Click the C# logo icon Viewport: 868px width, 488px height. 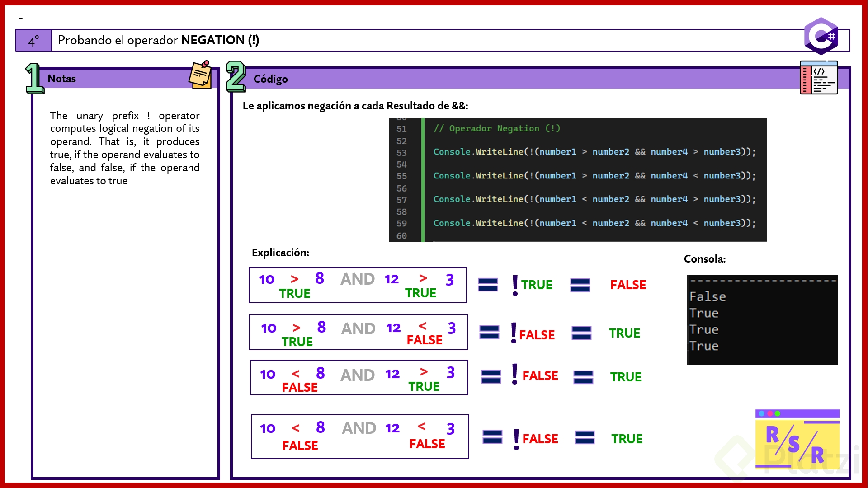coord(821,36)
